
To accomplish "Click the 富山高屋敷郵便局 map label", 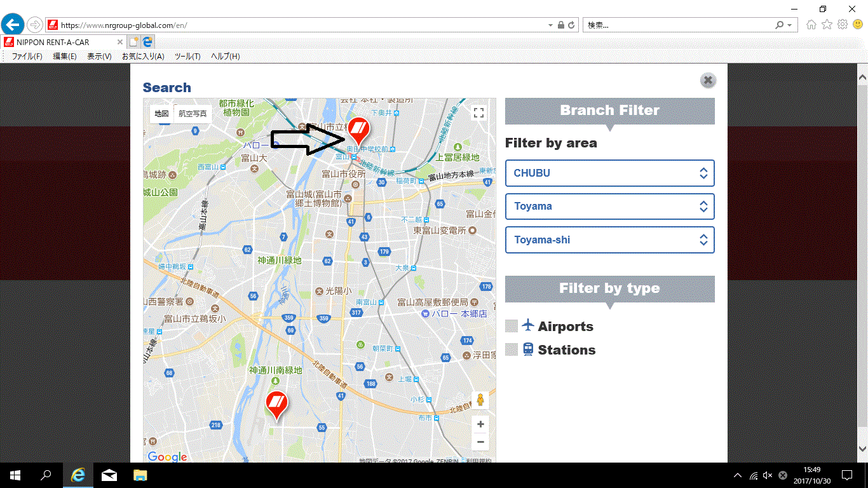I will [x=432, y=302].
